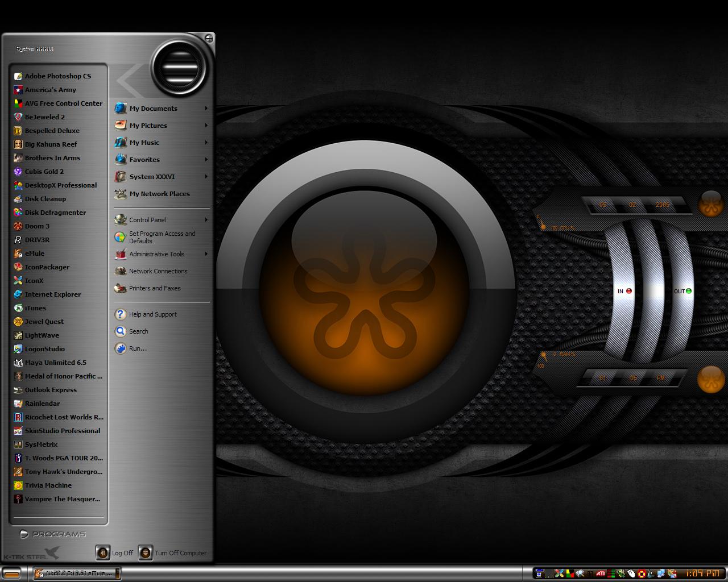Expand the My Documents submenu arrow
Screen dimensions: 728x582
206,109
